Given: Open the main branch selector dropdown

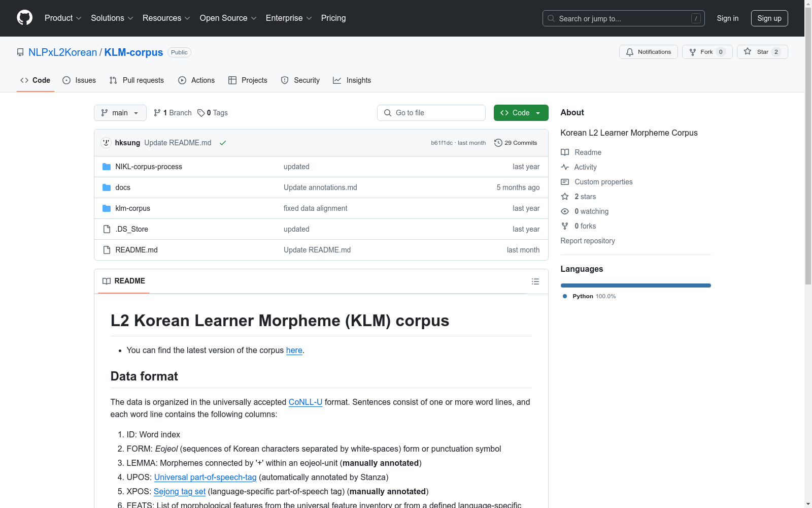Looking at the screenshot, I should (x=120, y=113).
